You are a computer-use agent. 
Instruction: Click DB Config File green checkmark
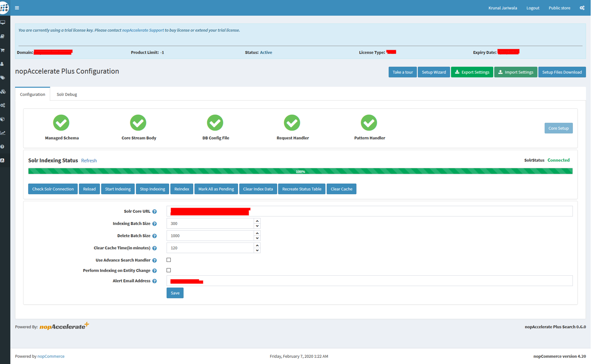[215, 123]
